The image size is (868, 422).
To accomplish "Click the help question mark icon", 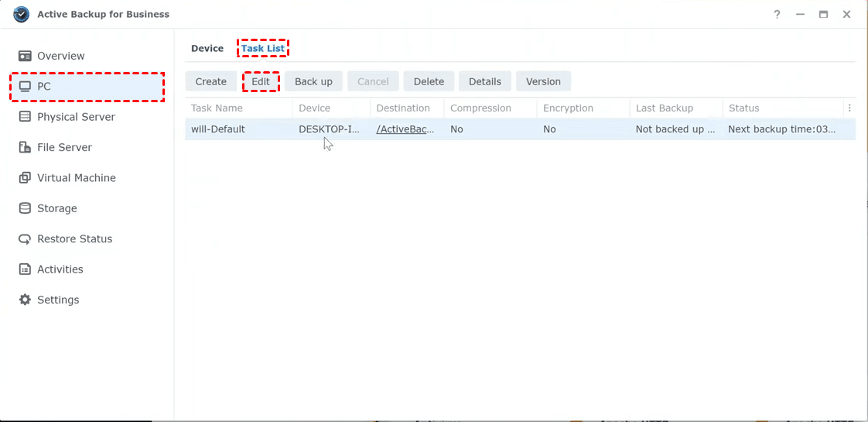I will pyautogui.click(x=777, y=15).
